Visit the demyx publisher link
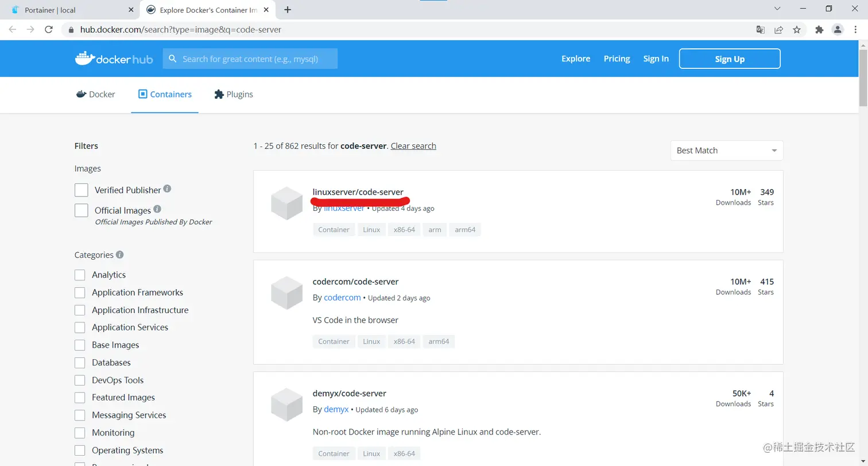 click(336, 410)
